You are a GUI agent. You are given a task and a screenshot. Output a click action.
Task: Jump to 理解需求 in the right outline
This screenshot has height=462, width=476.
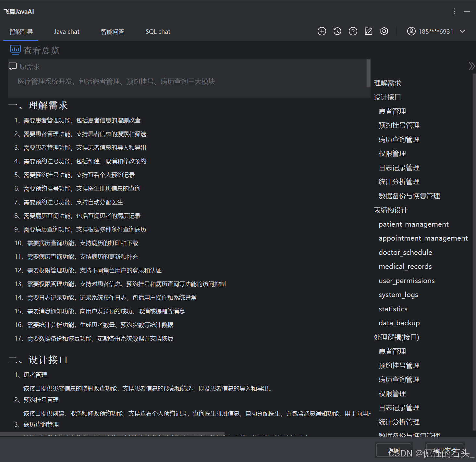[x=387, y=83]
